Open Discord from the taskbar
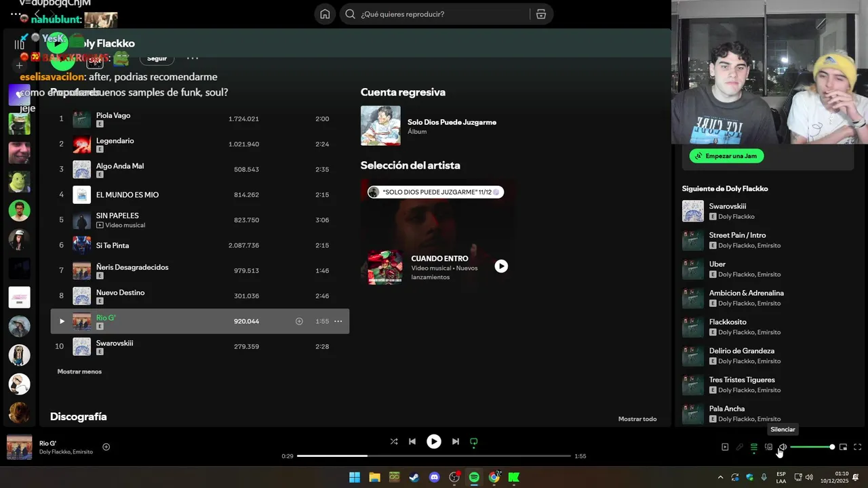Image resolution: width=868 pixels, height=488 pixels. click(434, 477)
